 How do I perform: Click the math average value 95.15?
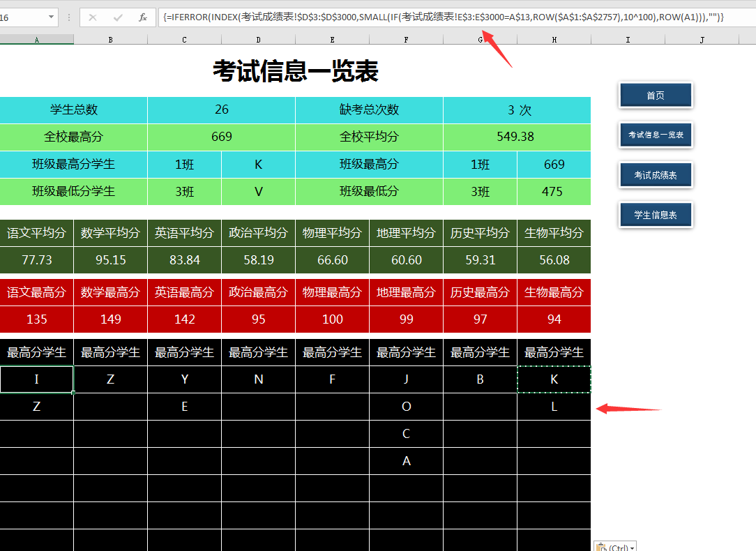pyautogui.click(x=110, y=260)
